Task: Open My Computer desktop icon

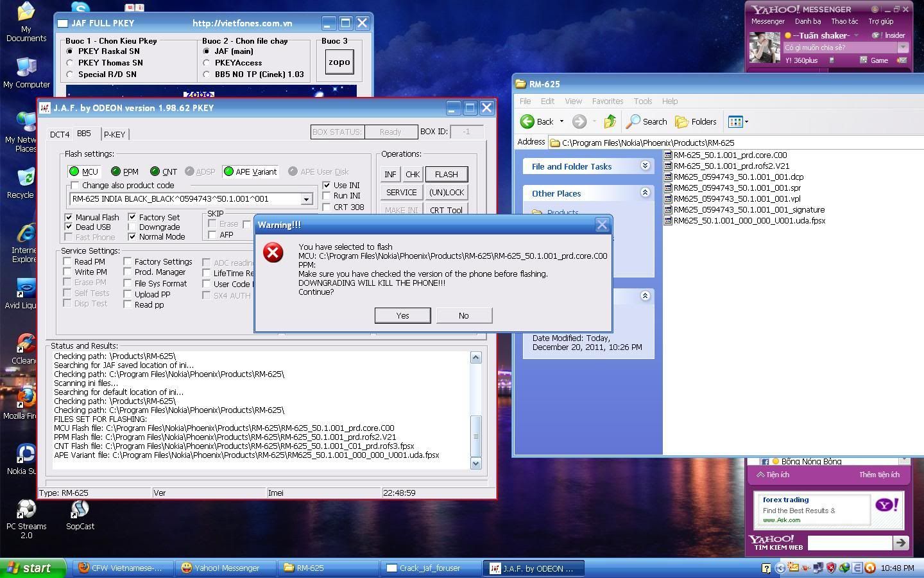Action: pos(26,73)
